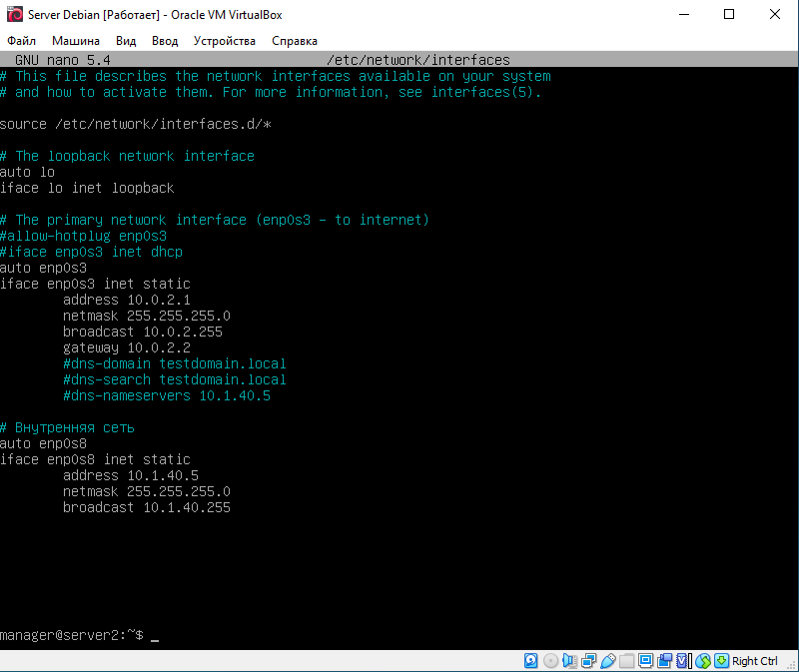Open the Вид menu

pyautogui.click(x=126, y=41)
